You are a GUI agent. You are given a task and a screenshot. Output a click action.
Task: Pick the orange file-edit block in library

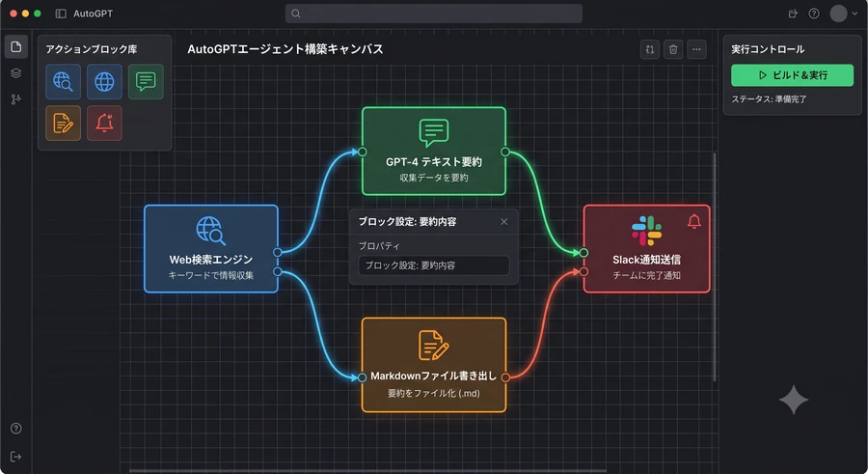[x=63, y=123]
